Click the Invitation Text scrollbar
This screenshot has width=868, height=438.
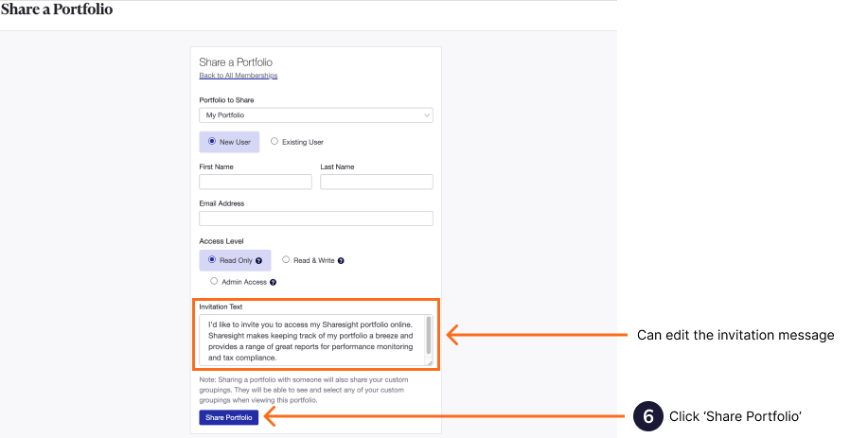click(429, 336)
